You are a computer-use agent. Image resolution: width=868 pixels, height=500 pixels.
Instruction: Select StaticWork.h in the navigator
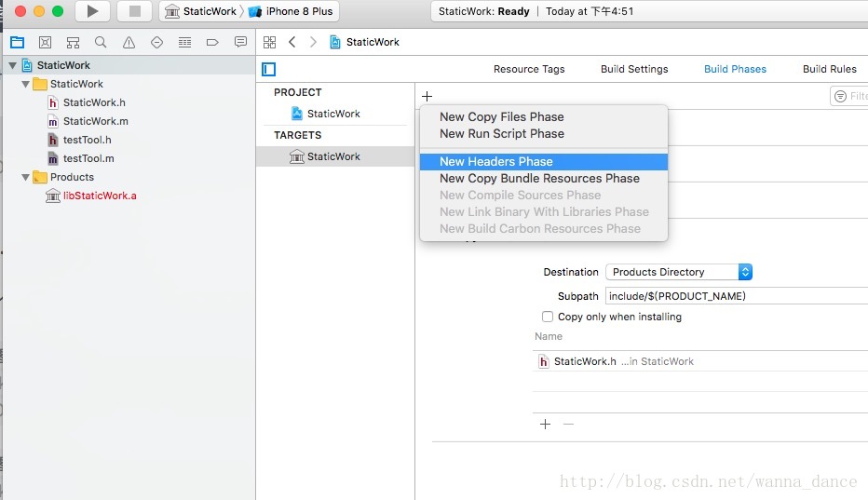coord(94,102)
